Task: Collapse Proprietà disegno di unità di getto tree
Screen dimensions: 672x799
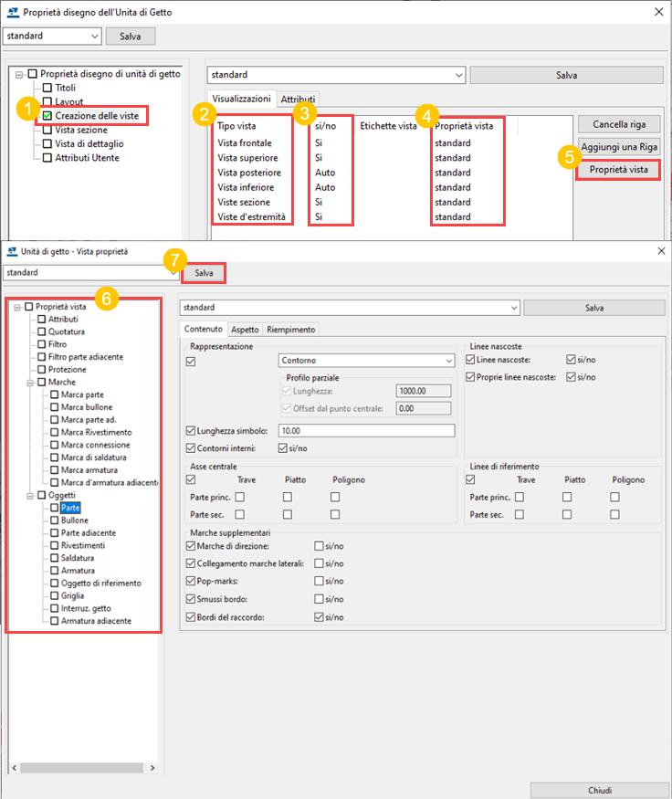Action: coord(19,74)
